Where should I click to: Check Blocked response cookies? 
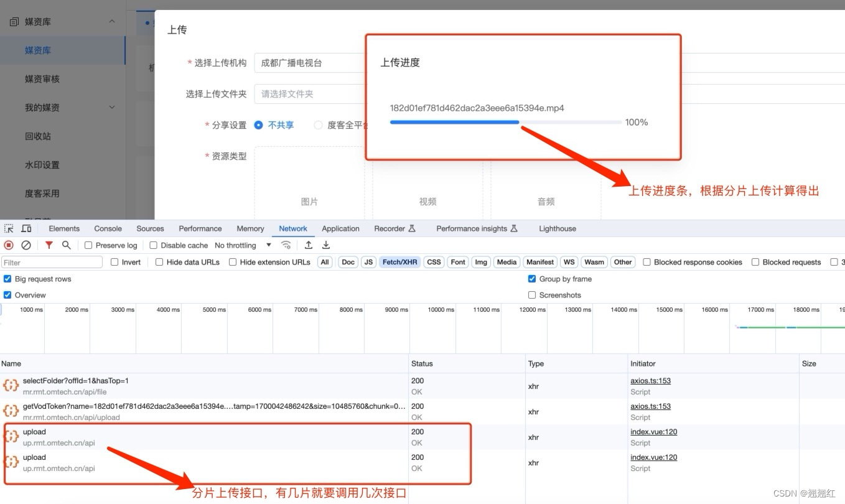tap(647, 262)
